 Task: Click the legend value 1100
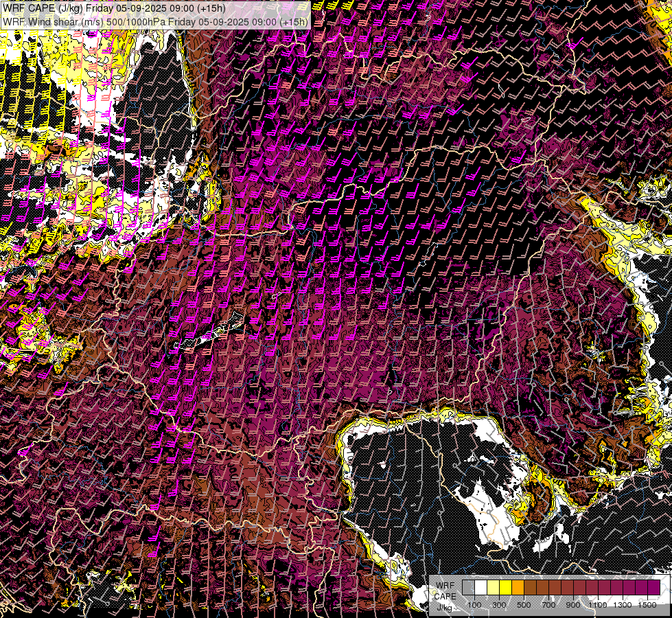coord(597,605)
